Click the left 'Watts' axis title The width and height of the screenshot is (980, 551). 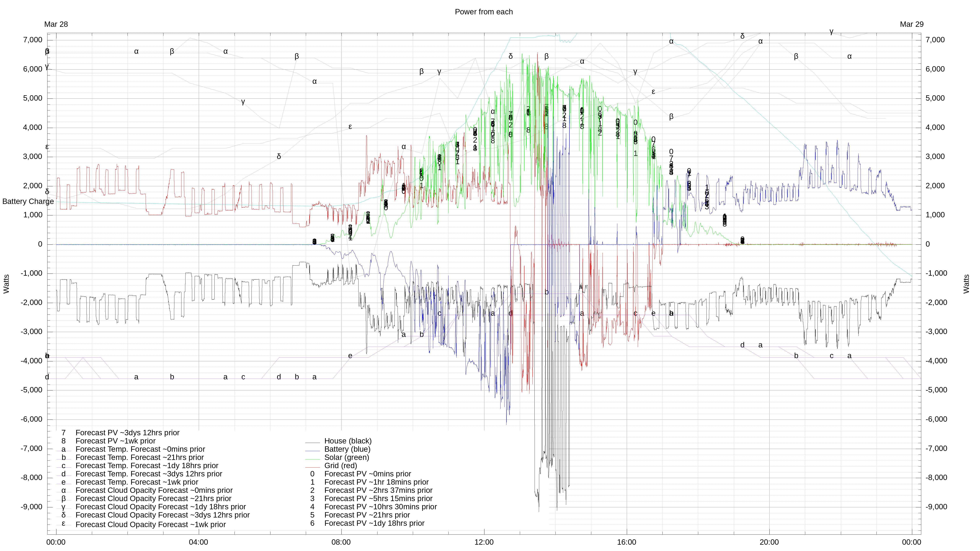click(7, 284)
